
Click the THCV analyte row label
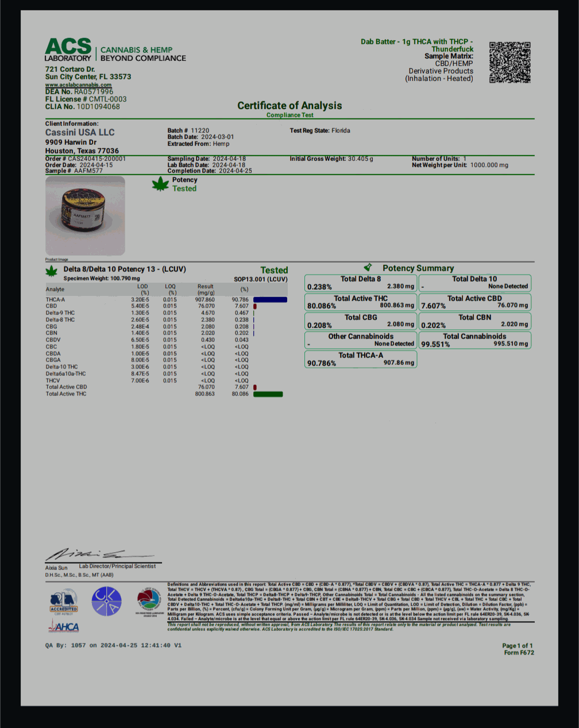[53, 380]
